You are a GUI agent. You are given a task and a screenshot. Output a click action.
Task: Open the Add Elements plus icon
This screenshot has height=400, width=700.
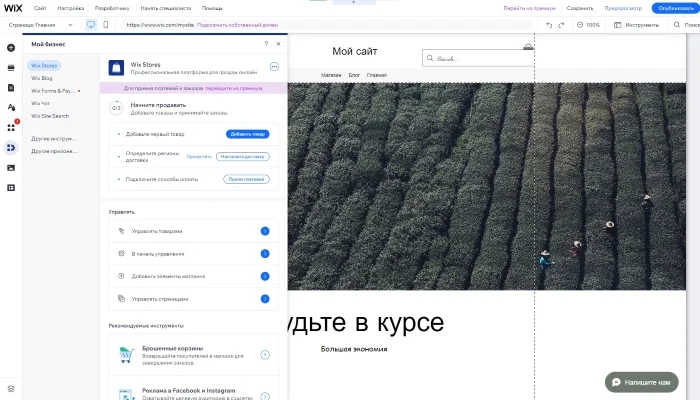pos(11,48)
